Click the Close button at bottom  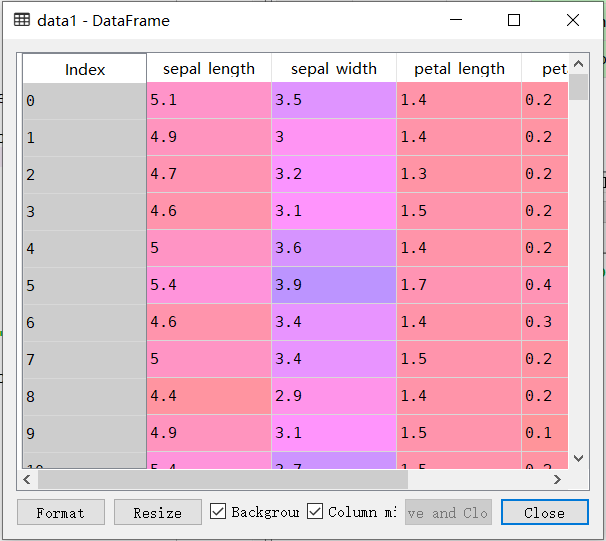pyautogui.click(x=544, y=512)
